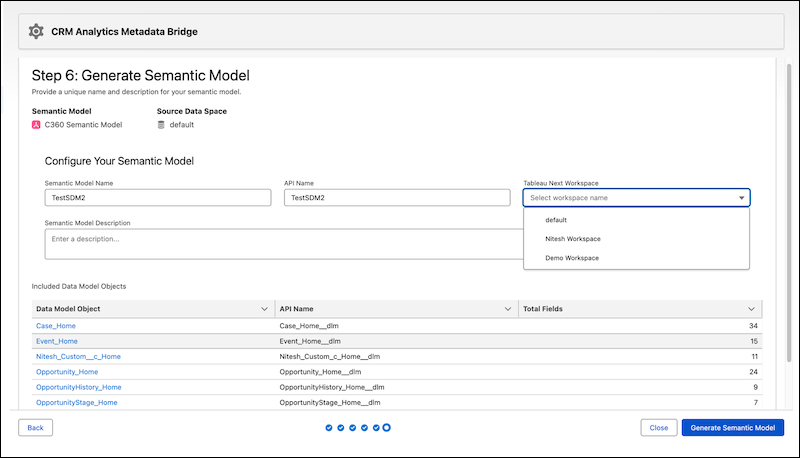Click the Close button
This screenshot has height=458, width=800.
click(x=659, y=427)
